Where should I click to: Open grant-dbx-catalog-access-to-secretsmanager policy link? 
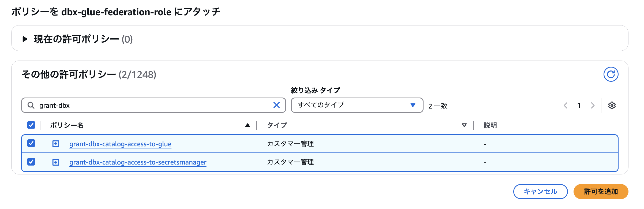pos(138,162)
